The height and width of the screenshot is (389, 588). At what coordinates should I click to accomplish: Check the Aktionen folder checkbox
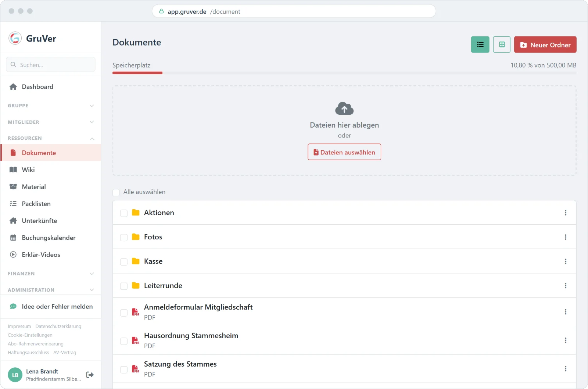click(124, 213)
